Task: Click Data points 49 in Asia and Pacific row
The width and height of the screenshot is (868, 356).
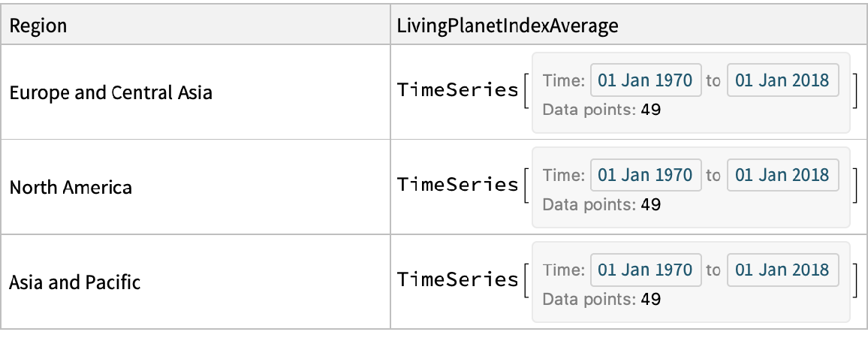Action: 601,300
